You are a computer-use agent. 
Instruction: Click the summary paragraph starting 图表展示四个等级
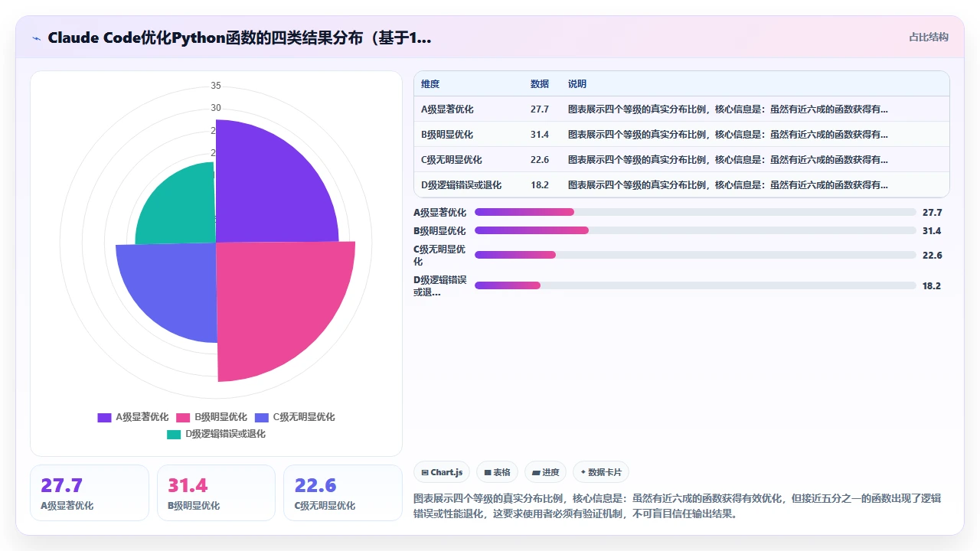677,506
